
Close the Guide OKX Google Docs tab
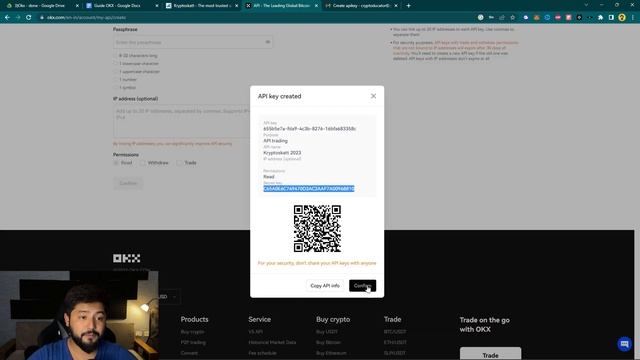pos(157,6)
